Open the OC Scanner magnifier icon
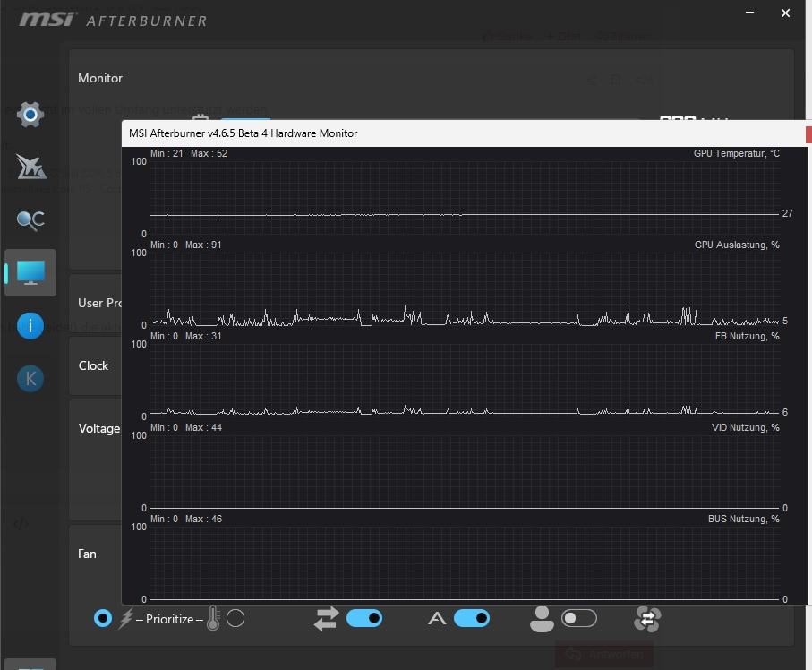 coord(30,220)
